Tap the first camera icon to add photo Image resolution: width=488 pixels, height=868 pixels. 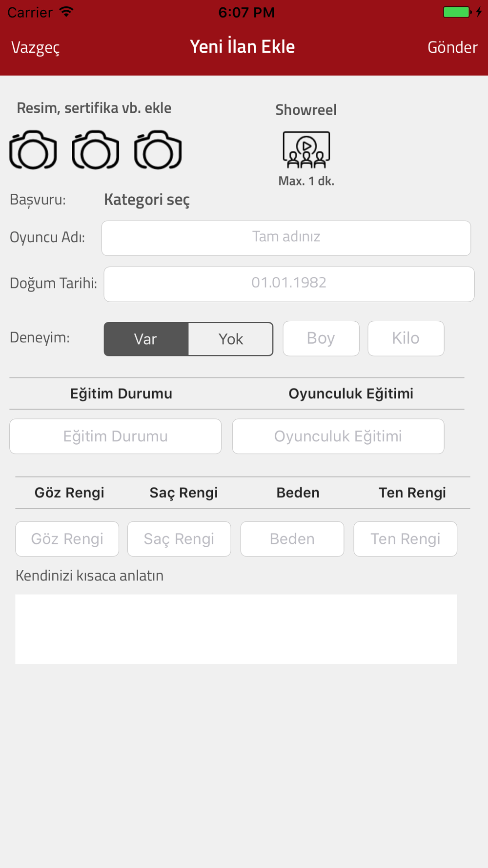(33, 149)
